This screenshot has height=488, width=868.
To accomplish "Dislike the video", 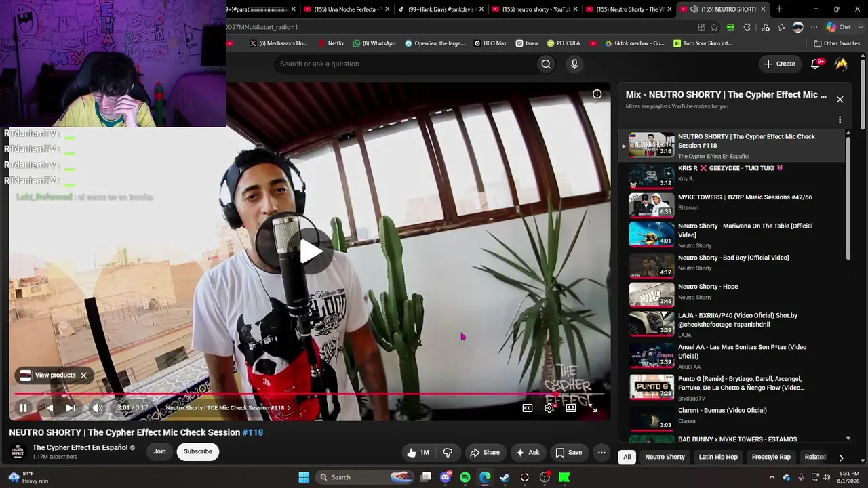I will tap(448, 453).
